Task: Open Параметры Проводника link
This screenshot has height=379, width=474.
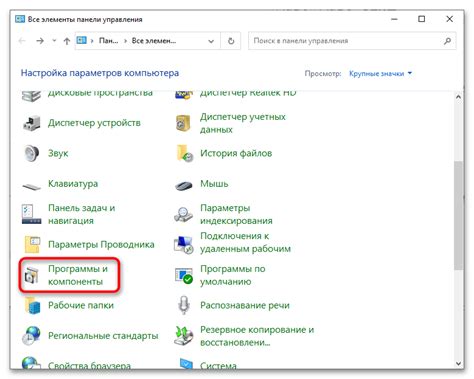Action: [101, 244]
